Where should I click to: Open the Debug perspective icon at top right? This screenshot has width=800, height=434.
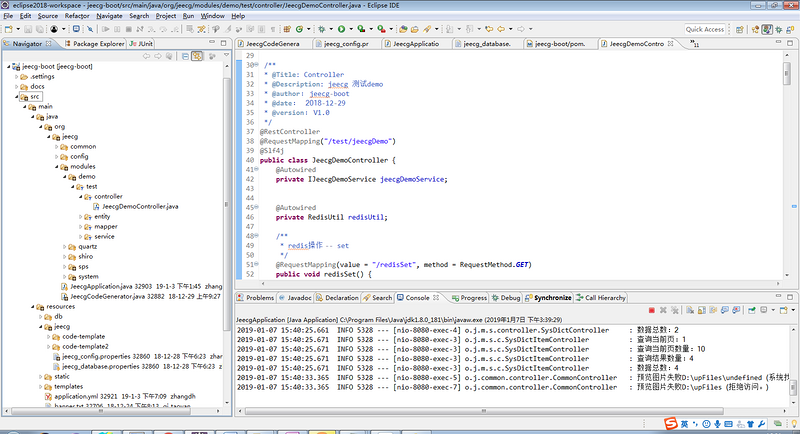(x=778, y=30)
